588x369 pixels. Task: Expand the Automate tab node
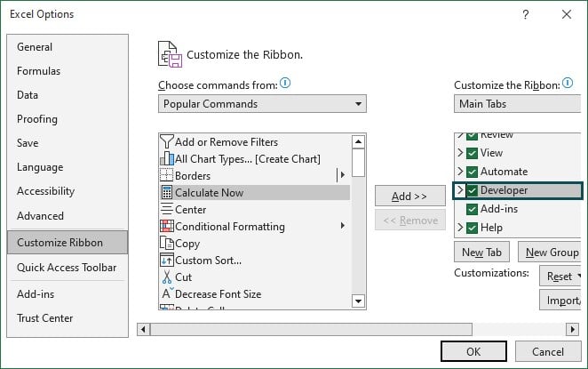460,172
